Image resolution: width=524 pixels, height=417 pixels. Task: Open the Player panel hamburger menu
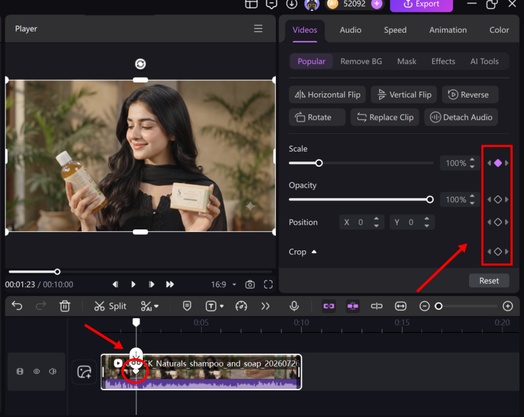click(x=258, y=28)
